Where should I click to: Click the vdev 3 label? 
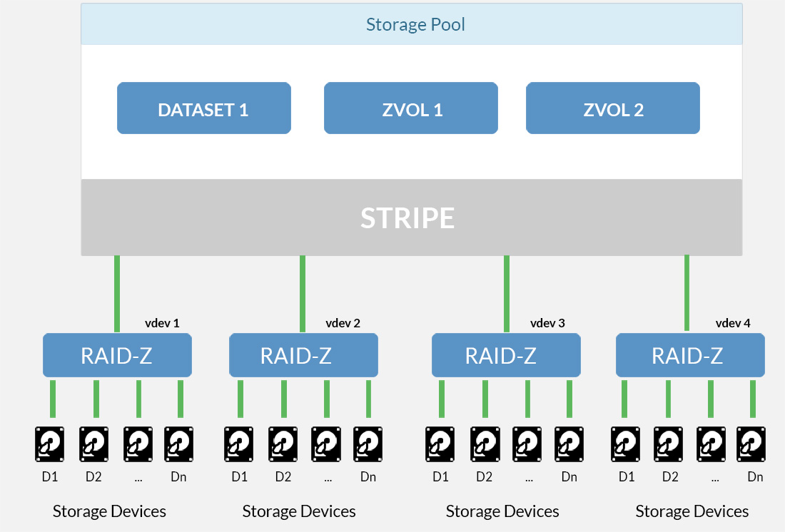coord(547,323)
